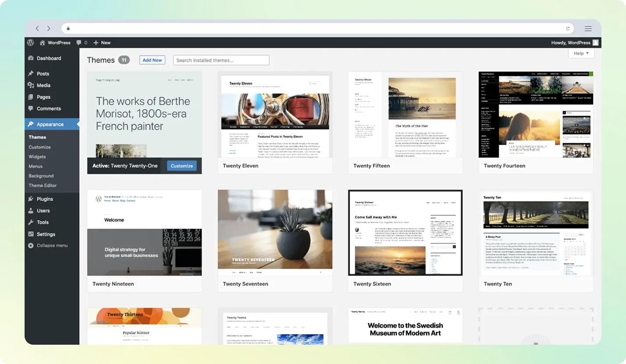Click the WordPress logo icon in admin bar
The image size is (626, 364).
[x=30, y=43]
